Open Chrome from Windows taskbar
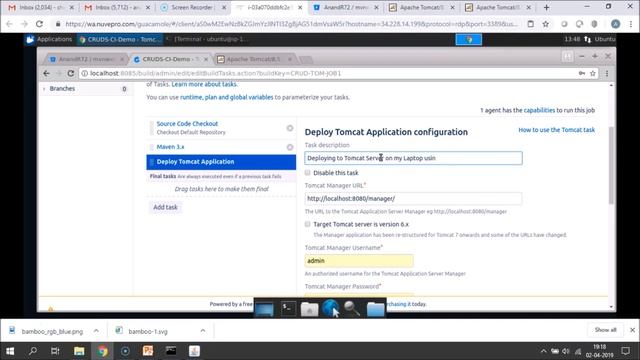Viewport: 640px width, 360px height. pos(102,351)
